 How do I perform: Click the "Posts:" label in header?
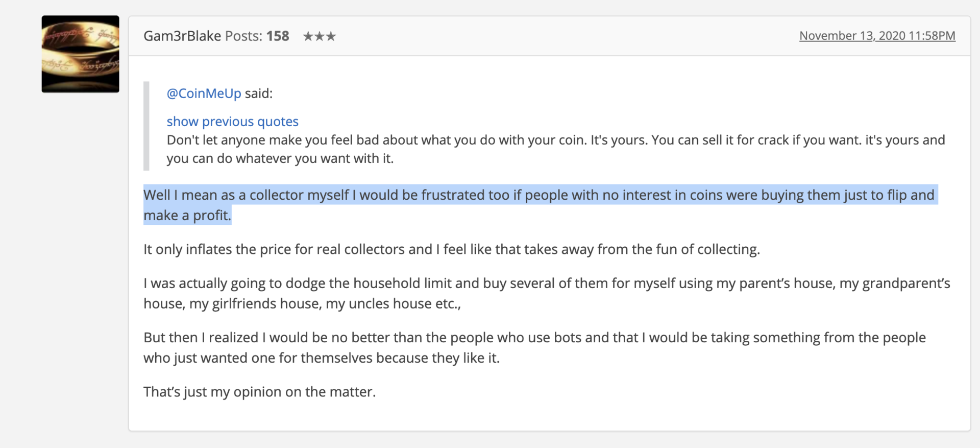[243, 36]
